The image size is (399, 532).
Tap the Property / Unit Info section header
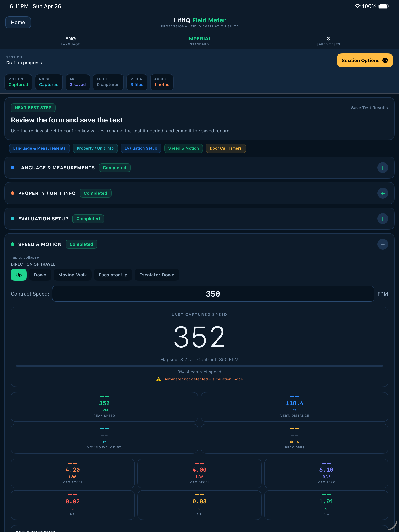[199, 193]
